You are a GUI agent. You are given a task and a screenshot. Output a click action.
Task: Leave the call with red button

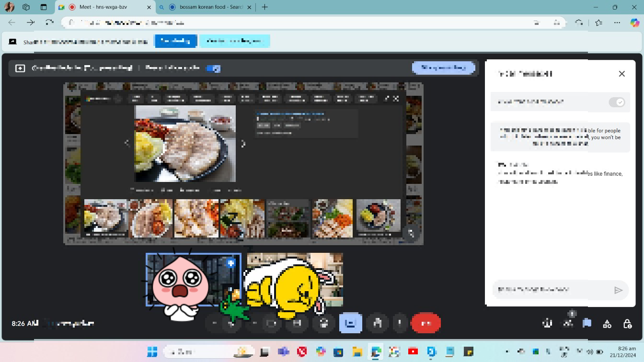[x=426, y=323]
